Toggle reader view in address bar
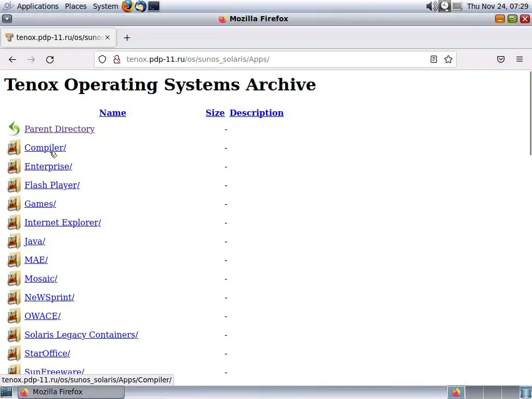The width and height of the screenshot is (532, 399). [434, 59]
